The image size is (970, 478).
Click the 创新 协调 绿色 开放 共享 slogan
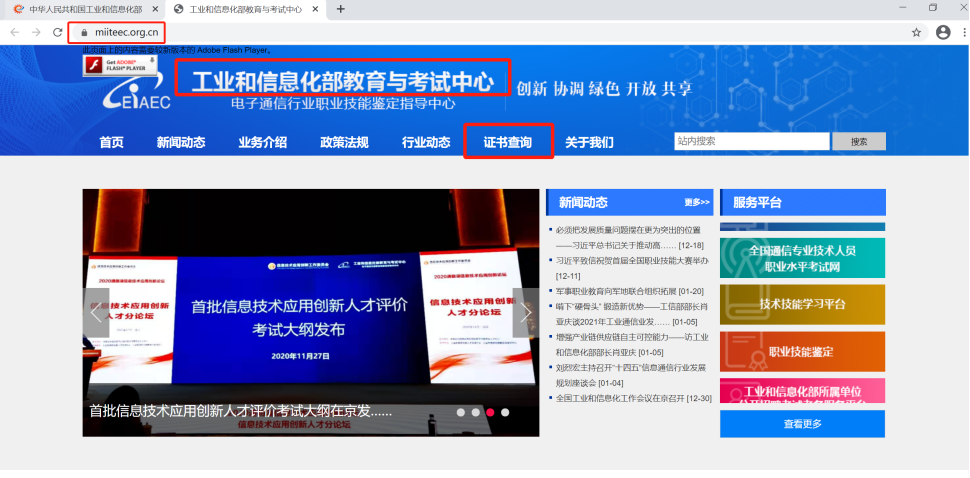click(604, 88)
